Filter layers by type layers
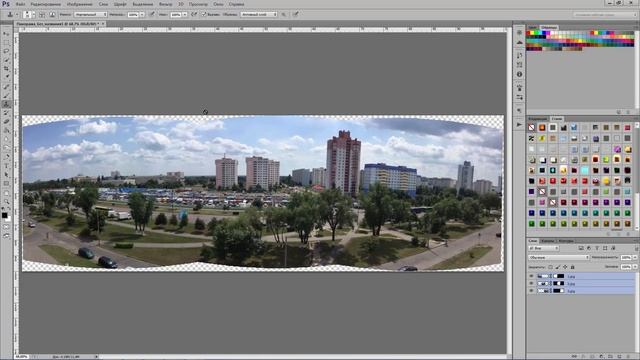 [x=597, y=248]
